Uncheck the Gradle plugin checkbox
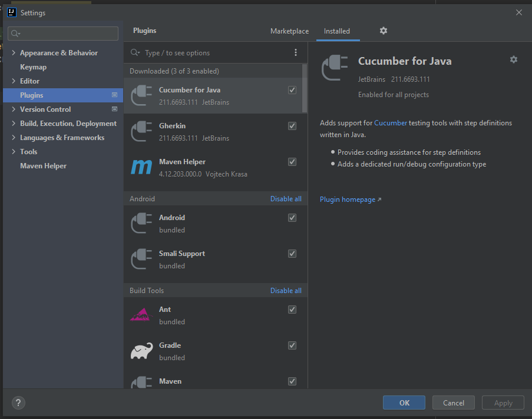The height and width of the screenshot is (419, 532). [292, 345]
